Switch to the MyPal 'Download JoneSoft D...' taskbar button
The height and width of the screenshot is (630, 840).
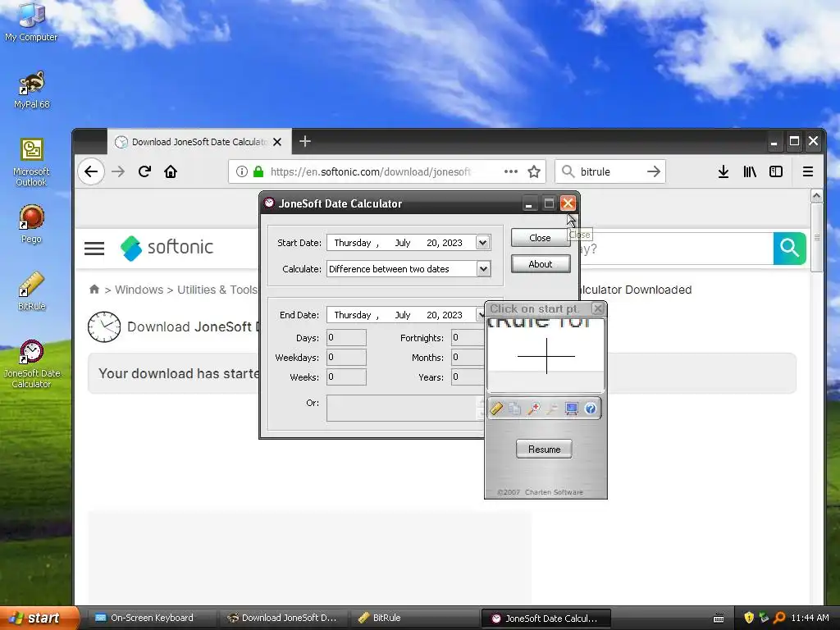tap(283, 618)
